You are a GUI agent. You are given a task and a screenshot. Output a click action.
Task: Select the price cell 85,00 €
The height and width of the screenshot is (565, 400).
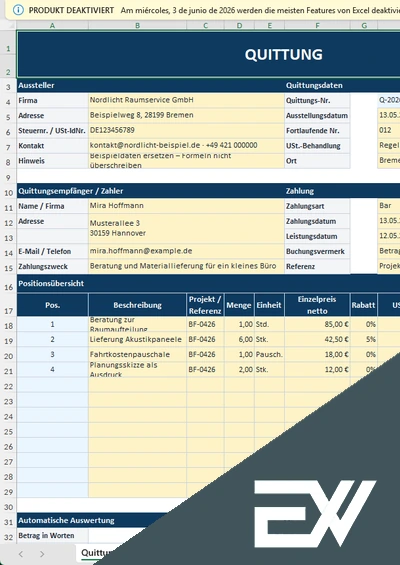317,324
